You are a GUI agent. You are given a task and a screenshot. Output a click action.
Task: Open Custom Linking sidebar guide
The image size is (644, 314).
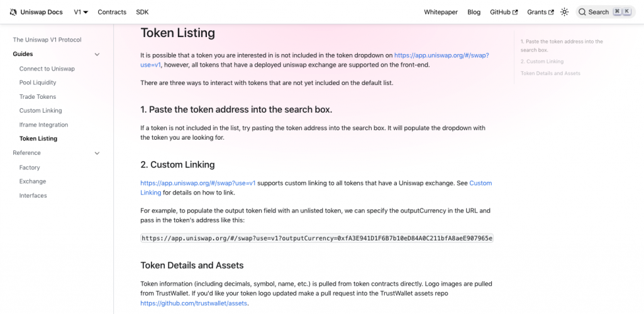(x=41, y=111)
